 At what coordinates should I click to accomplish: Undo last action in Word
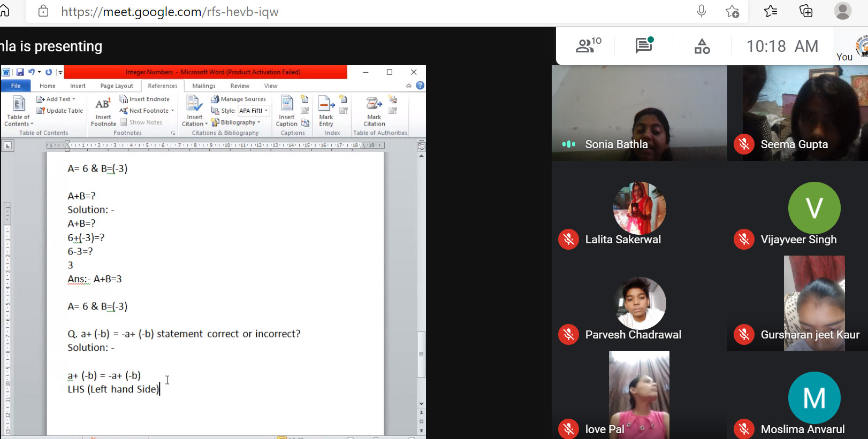click(x=32, y=72)
